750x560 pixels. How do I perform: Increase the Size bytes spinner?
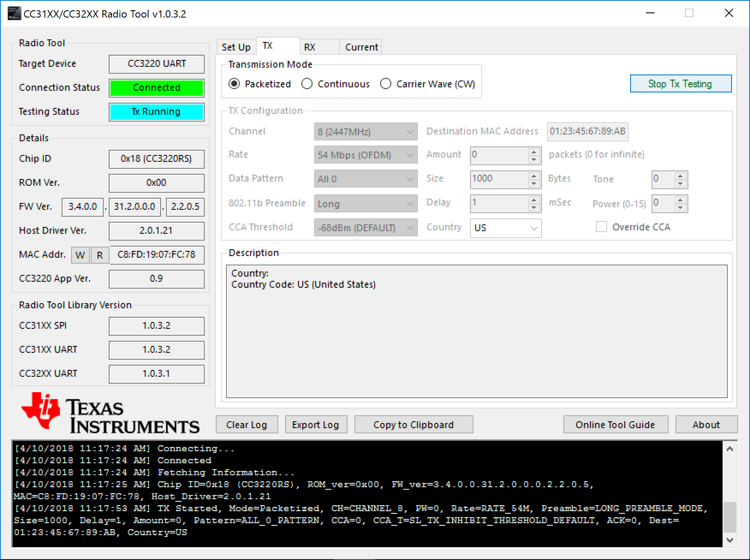[534, 176]
